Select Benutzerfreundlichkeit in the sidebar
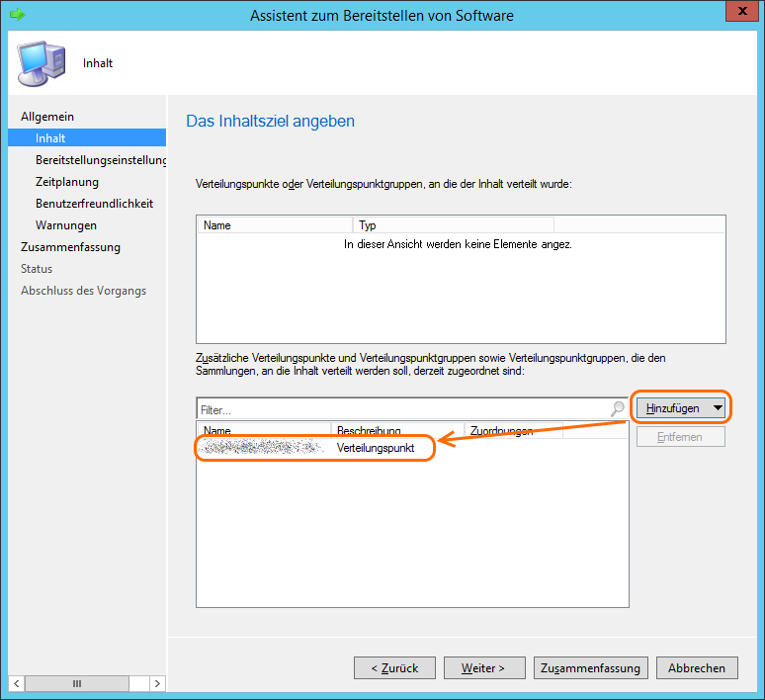This screenshot has width=765, height=700. click(x=94, y=204)
